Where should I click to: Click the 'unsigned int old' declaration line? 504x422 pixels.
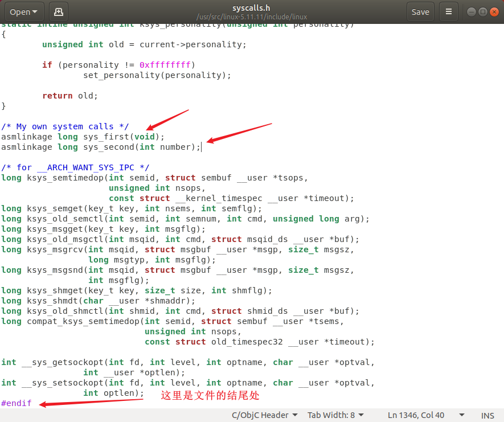[144, 44]
